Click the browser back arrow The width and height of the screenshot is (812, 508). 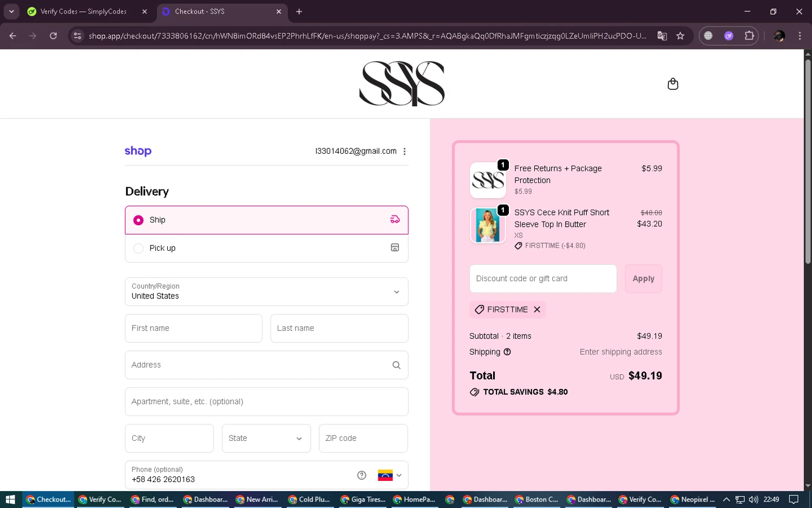tap(13, 36)
